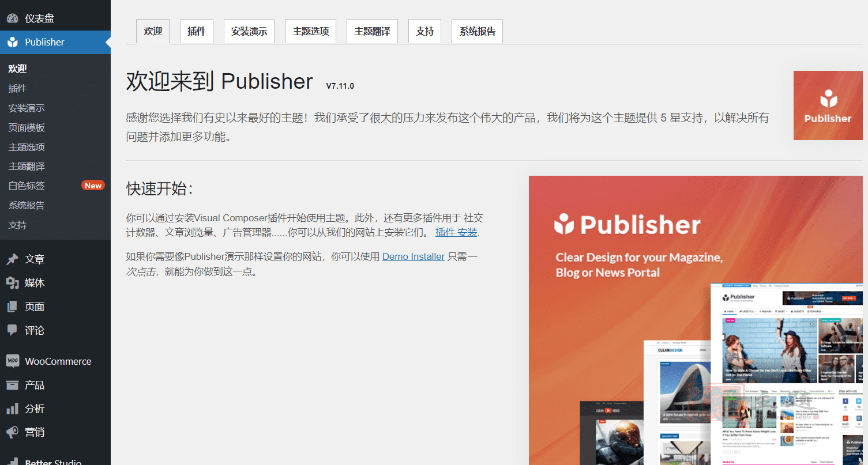This screenshot has height=465, width=868.
Task: Click the orange Publisher logo tile
Action: click(828, 105)
